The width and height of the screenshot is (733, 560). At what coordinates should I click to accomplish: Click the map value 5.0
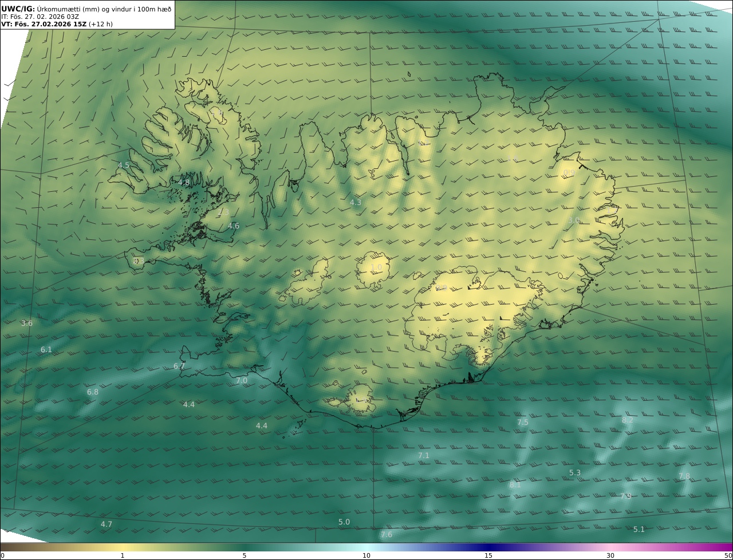point(344,522)
